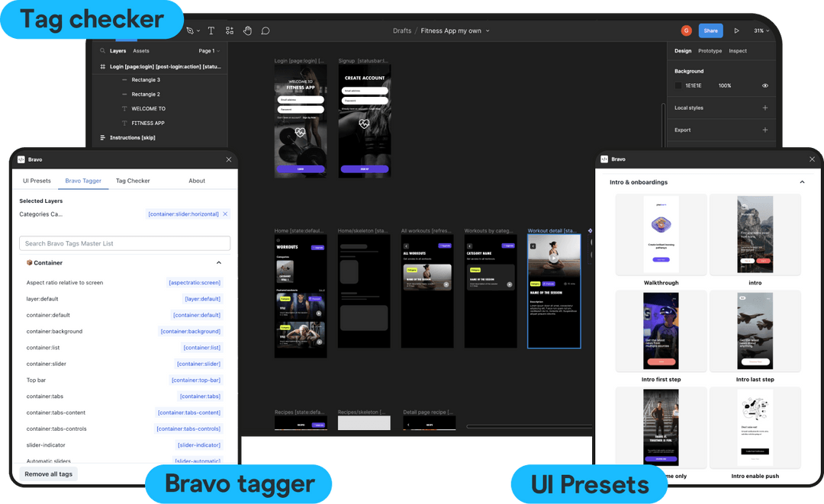Select the Hand tool
The height and width of the screenshot is (504, 824).
247,30
